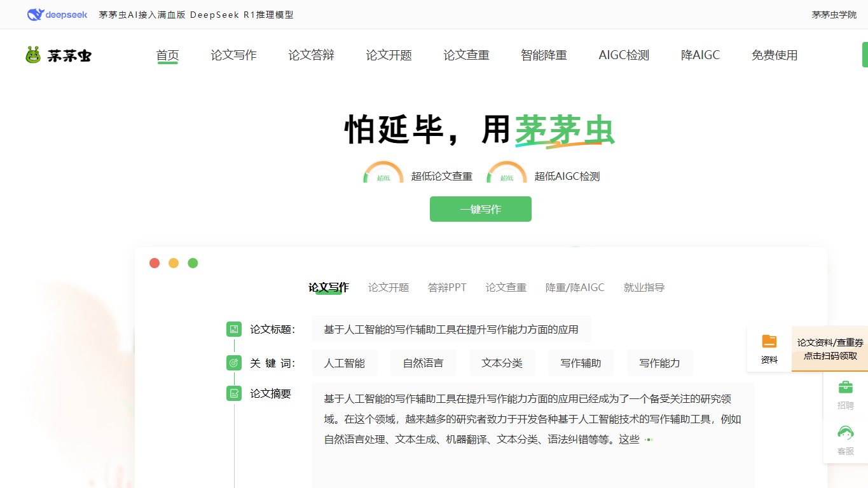Open 茅茅虫学院 link
The height and width of the screenshot is (488, 868).
click(x=834, y=15)
